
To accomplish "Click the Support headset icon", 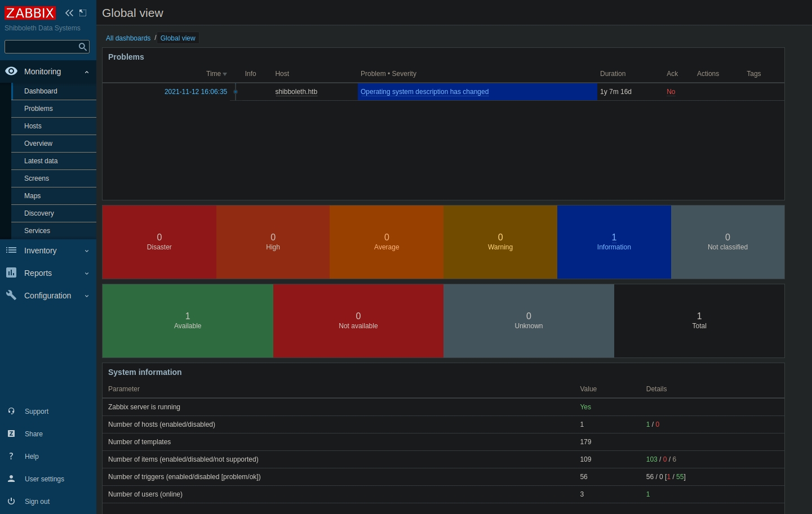I will click(11, 412).
